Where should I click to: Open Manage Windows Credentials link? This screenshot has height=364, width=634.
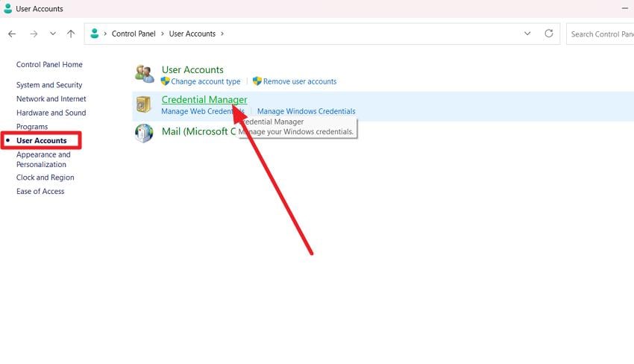306,111
